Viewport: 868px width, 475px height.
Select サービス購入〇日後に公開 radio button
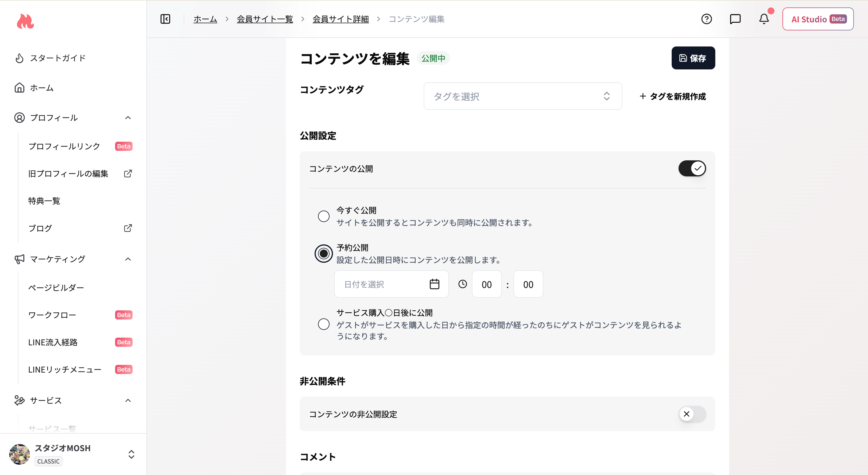point(323,324)
